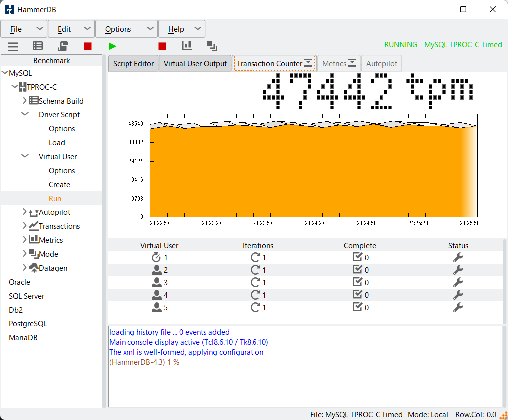Collapse the Driver Script node
Viewport: 508px width, 420px height.
(x=25, y=114)
